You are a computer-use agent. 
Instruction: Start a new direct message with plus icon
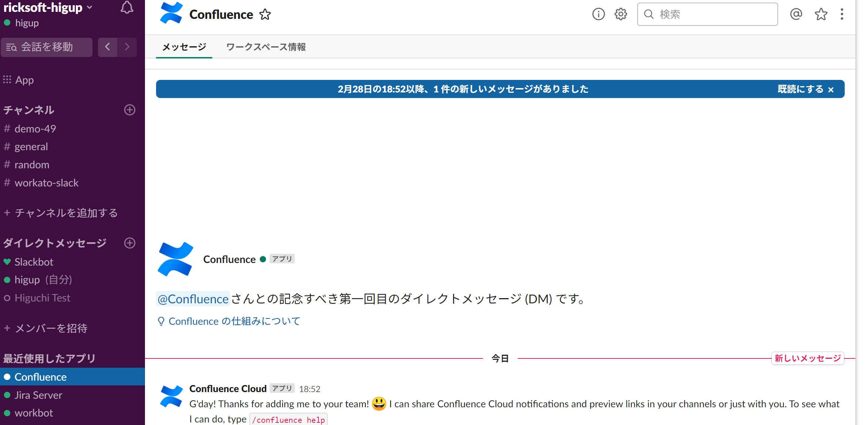point(130,243)
